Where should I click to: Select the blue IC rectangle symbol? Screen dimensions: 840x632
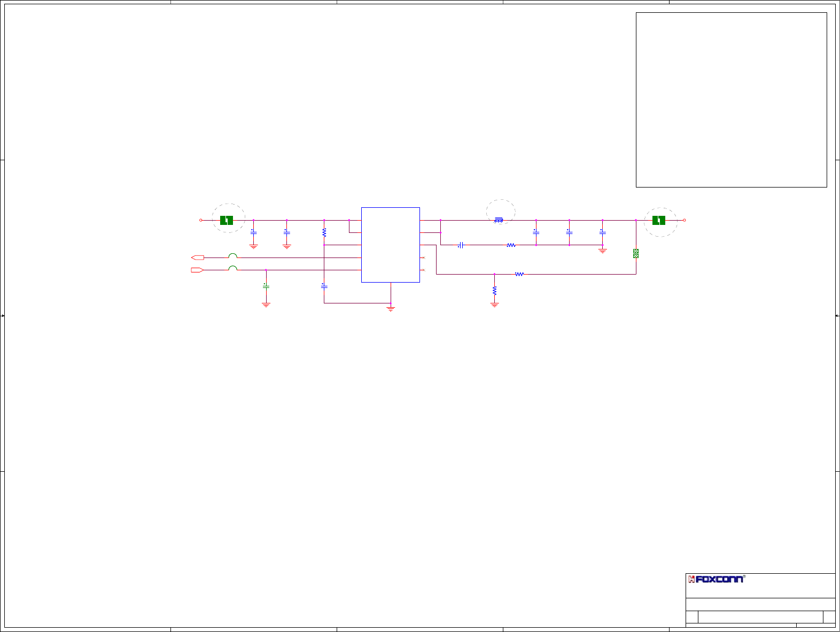click(391, 245)
